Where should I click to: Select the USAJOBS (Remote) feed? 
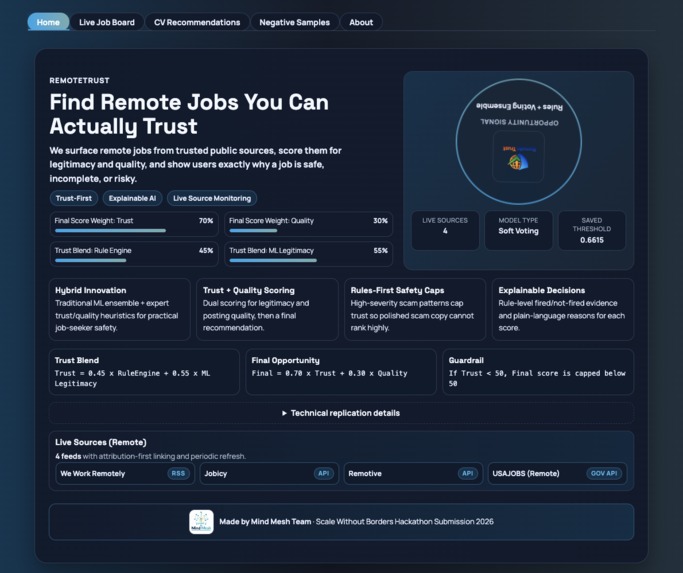[557, 474]
